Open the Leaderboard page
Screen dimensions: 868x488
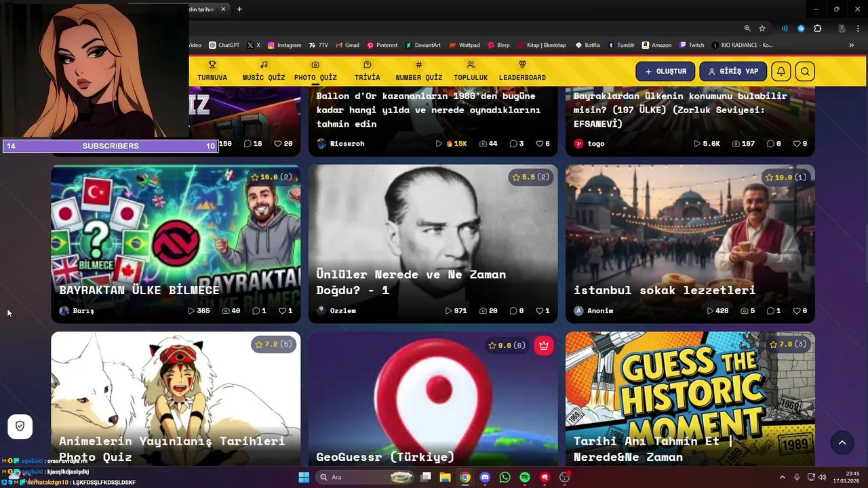[x=522, y=71]
